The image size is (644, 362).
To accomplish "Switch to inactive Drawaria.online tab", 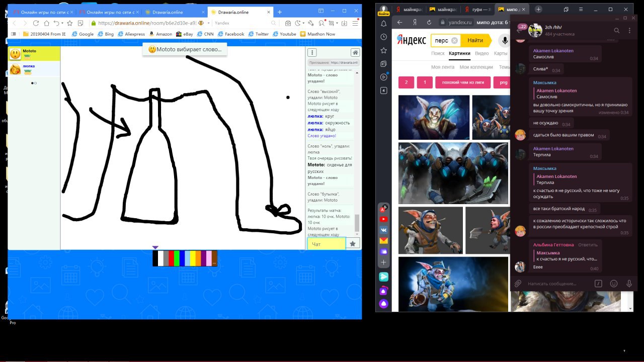I will [174, 12].
